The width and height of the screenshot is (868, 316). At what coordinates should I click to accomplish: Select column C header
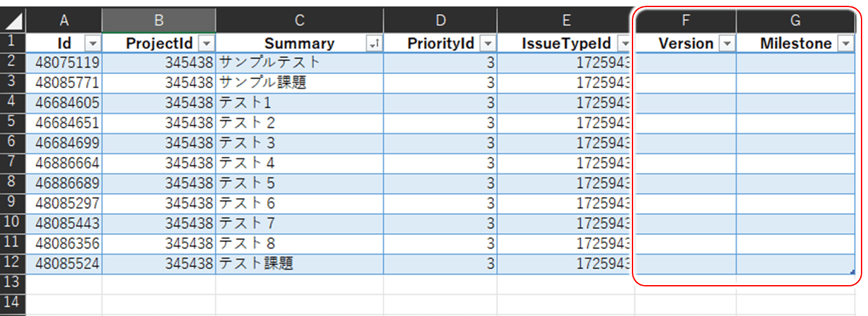299,21
